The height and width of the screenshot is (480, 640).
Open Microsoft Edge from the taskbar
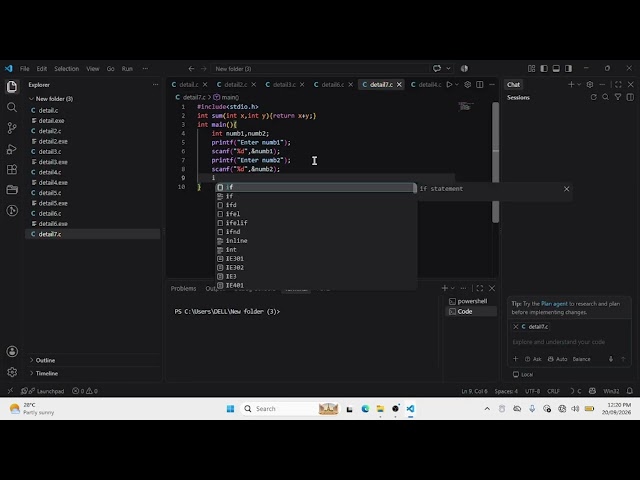point(365,409)
